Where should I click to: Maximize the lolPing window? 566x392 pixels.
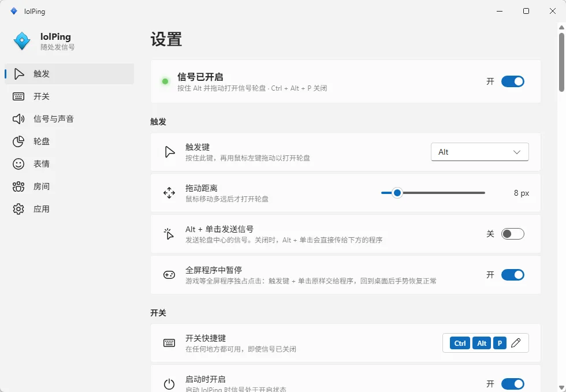pos(526,11)
